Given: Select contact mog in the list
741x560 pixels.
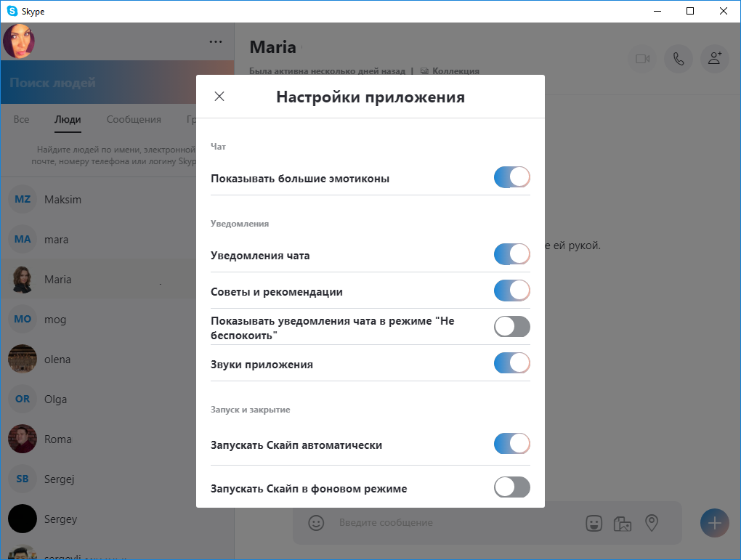Looking at the screenshot, I should point(98,319).
